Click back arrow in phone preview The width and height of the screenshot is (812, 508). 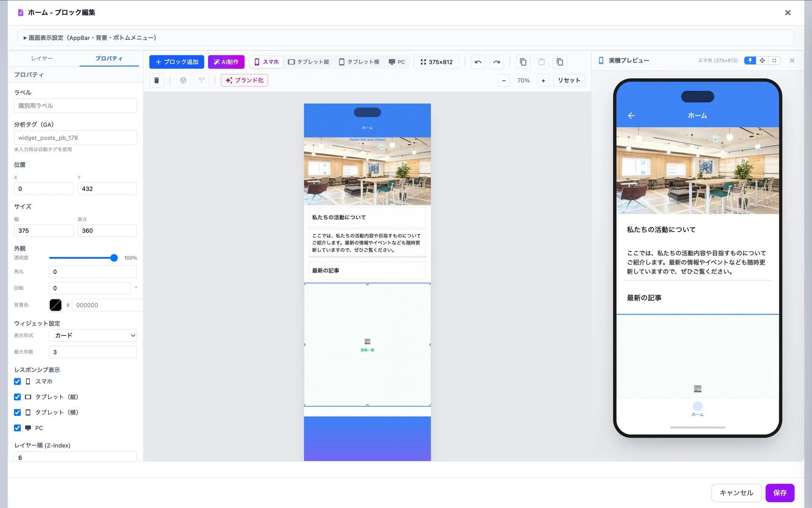(x=631, y=115)
